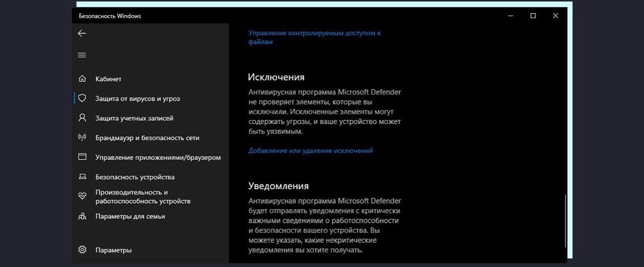Click the laptop icon for device security

82,177
